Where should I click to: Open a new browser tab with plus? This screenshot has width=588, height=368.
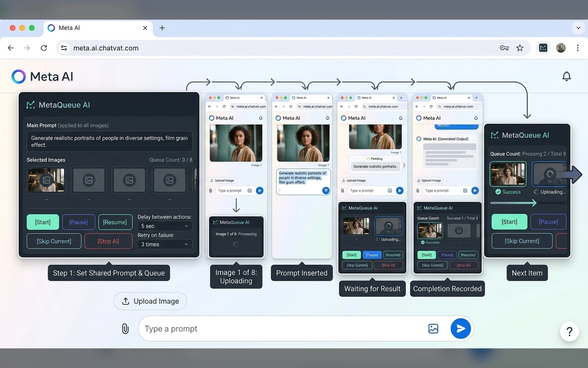tap(162, 28)
